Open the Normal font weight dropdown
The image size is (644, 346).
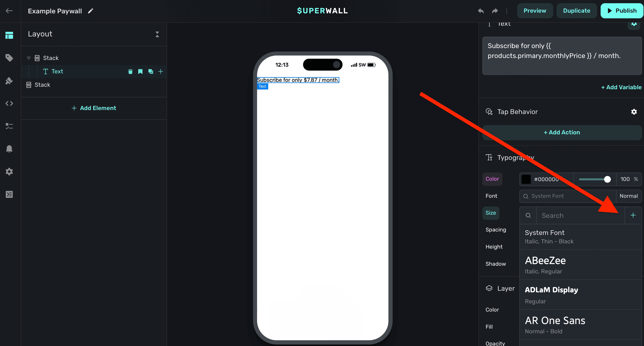click(628, 196)
